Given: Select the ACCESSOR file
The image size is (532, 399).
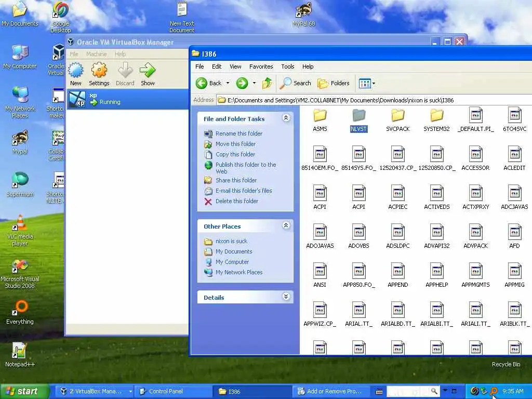Looking at the screenshot, I should [x=476, y=159].
